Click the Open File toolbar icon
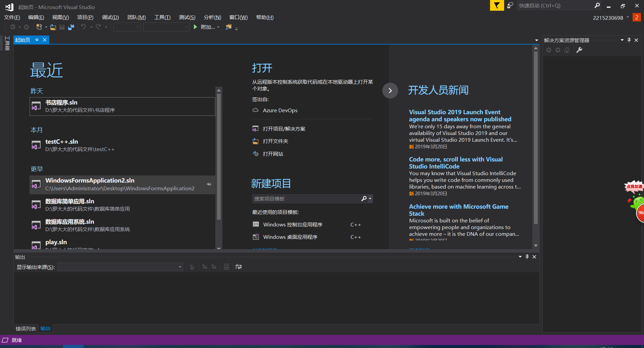Viewport: 644px width, 348px height. tap(53, 27)
